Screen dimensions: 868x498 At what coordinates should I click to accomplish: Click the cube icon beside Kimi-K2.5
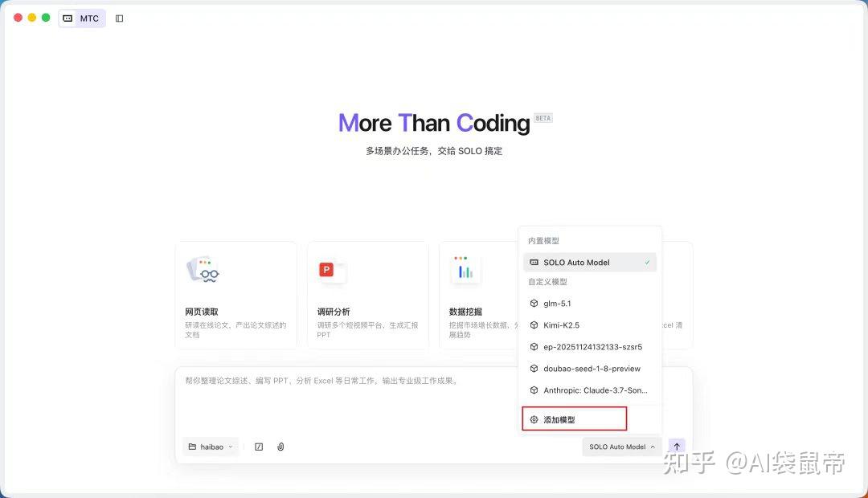534,325
